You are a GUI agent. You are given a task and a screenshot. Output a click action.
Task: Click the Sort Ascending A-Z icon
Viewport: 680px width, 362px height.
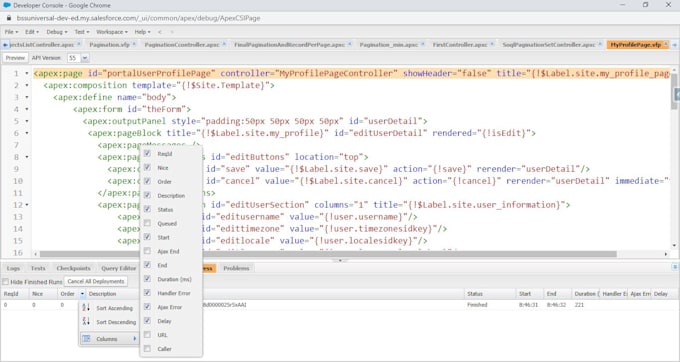coord(86,307)
